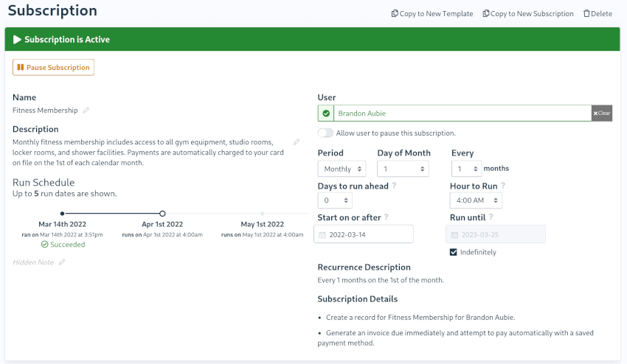627x364 pixels.
Task: Click the Apr 1st 2022 timeline marker
Action: (162, 214)
